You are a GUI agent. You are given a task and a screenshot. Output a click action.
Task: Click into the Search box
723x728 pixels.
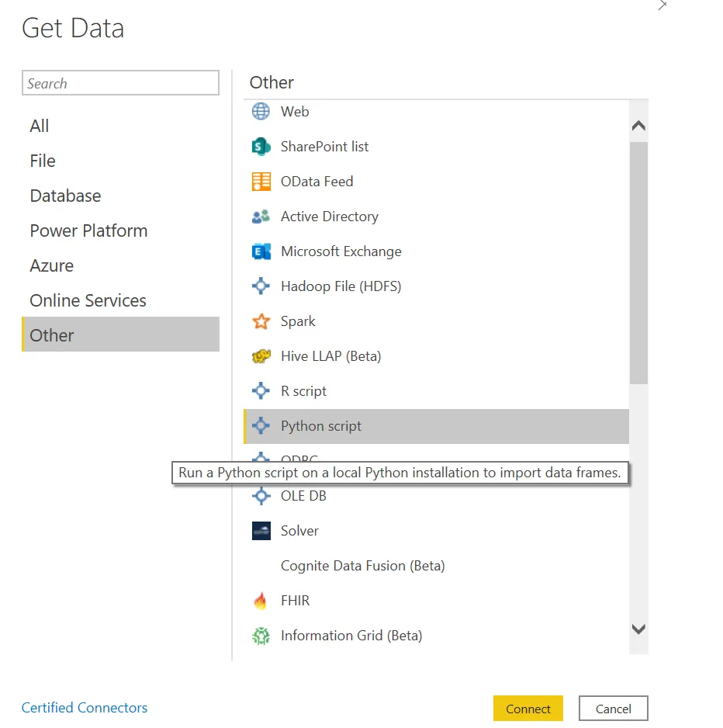click(120, 83)
